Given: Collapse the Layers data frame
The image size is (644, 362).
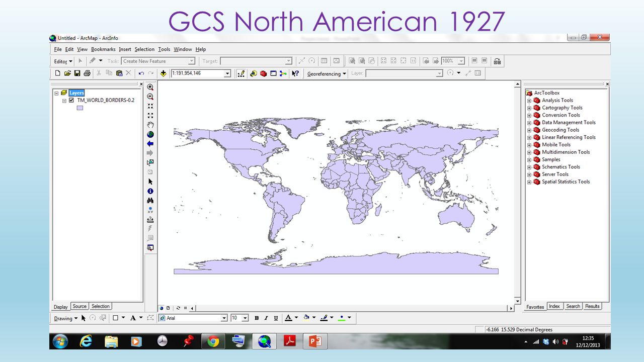Looking at the screenshot, I should 56,93.
